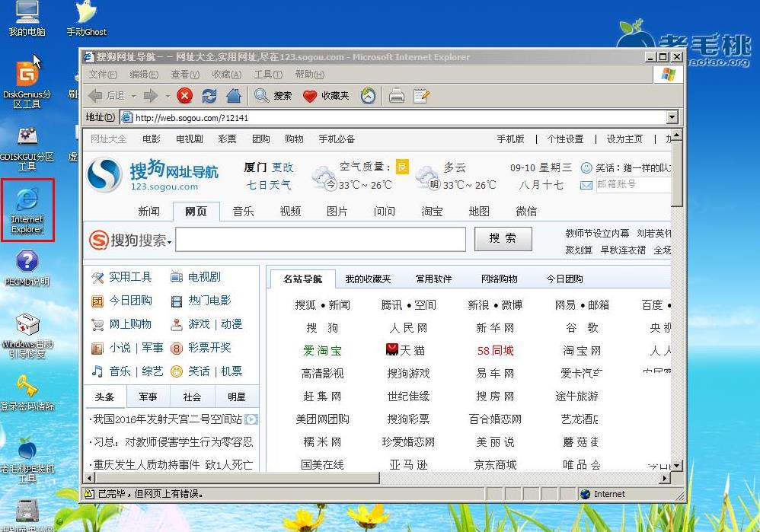Click the Edit page icon on the toolbar

pos(421,95)
